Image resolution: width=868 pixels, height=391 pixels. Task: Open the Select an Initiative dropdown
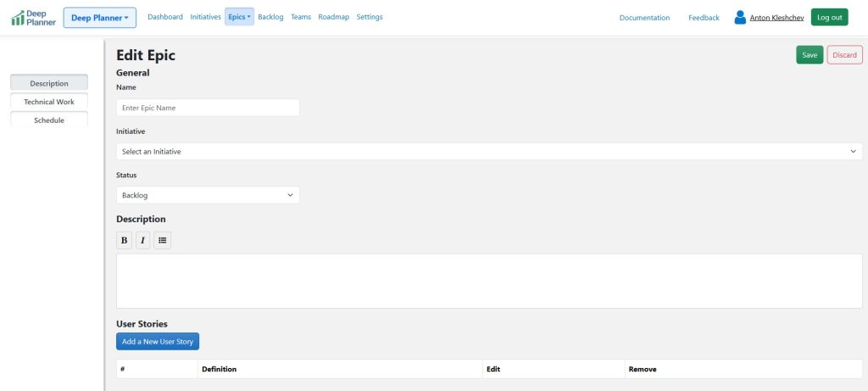click(x=489, y=151)
